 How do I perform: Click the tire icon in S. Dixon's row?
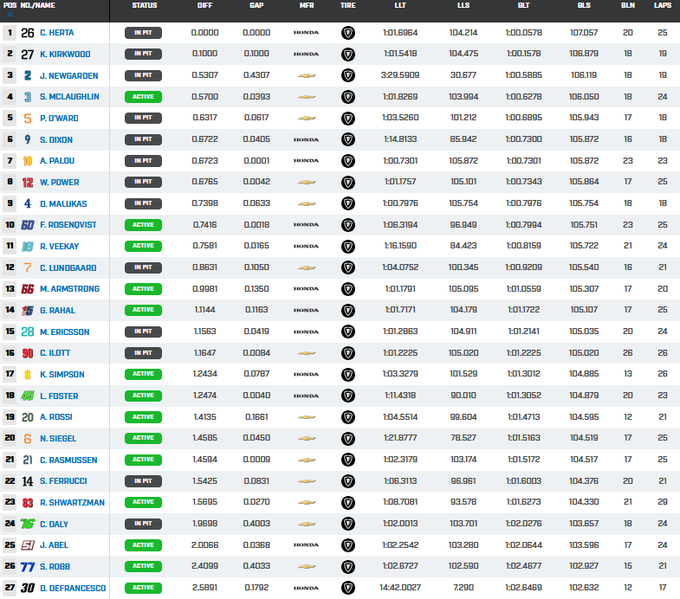pos(348,139)
